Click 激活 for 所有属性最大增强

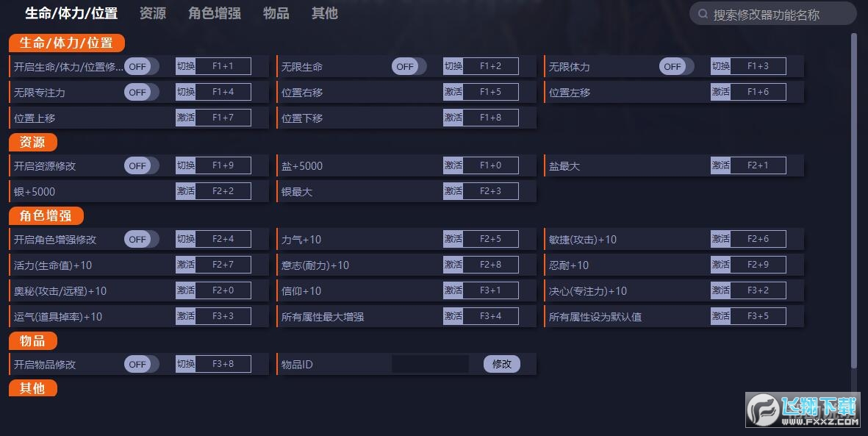pos(453,316)
